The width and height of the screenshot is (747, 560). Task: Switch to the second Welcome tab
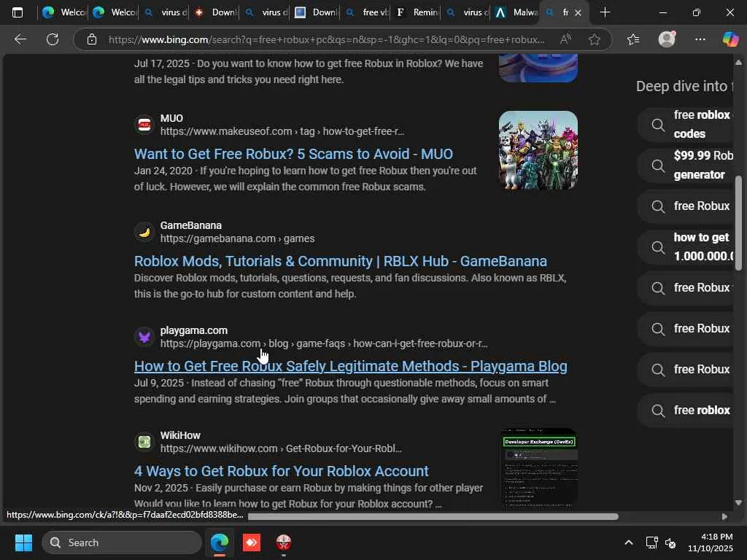[113, 12]
